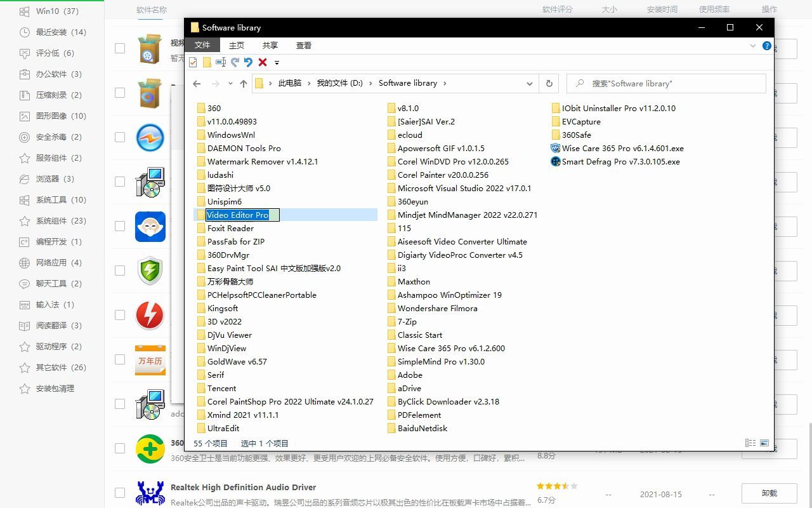Expand the address bar history dropdown
This screenshot has width=812, height=508.
(529, 83)
